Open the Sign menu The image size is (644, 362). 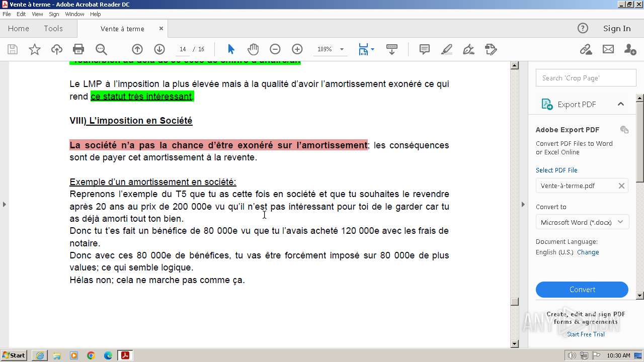54,14
